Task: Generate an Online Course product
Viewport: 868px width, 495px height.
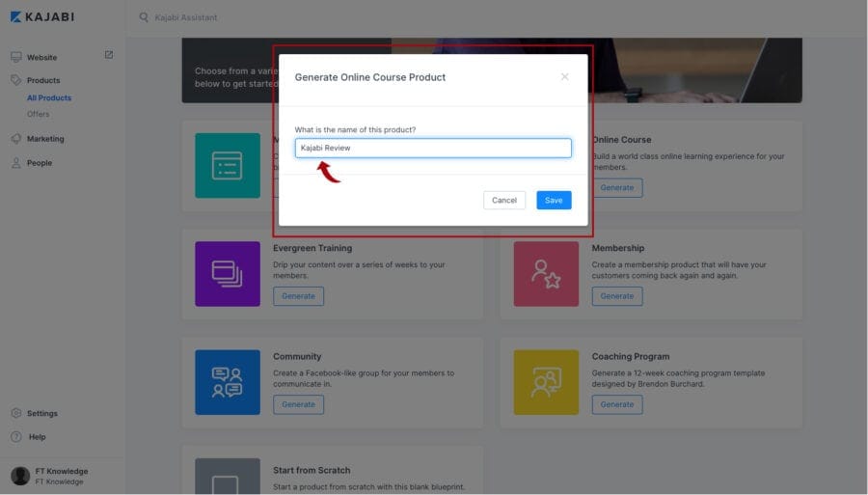Action: 618,188
